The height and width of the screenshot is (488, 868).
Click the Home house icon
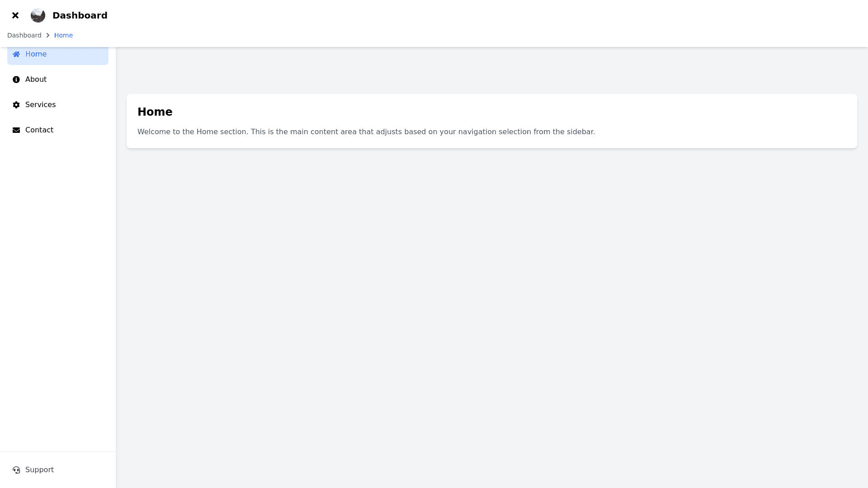(16, 54)
